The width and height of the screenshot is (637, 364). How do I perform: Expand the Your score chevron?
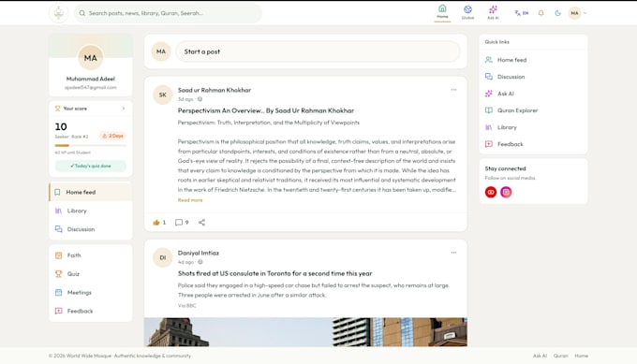[x=124, y=109]
